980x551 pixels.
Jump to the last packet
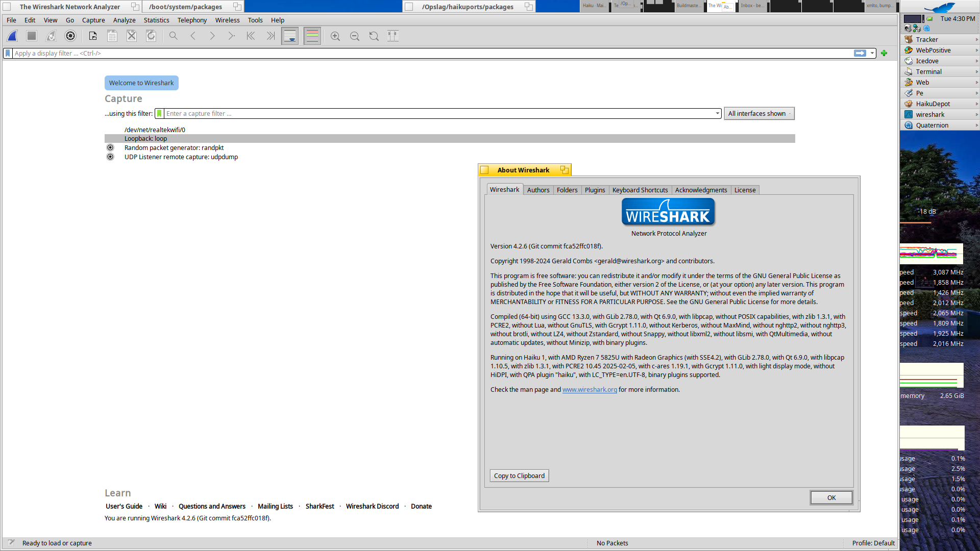coord(271,36)
